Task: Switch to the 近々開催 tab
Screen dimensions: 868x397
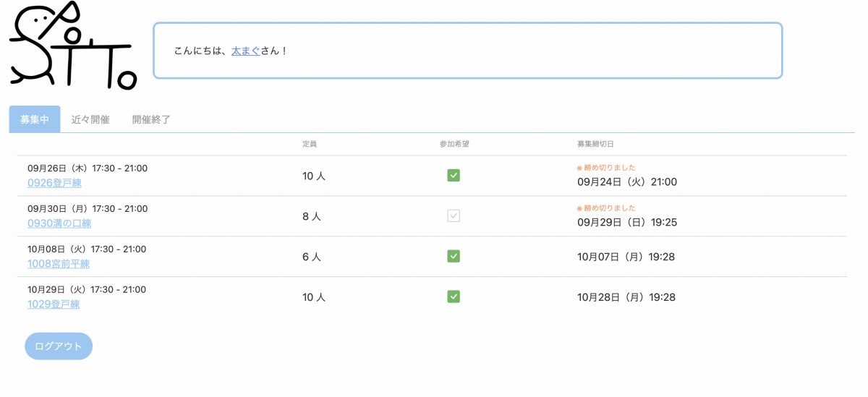Action: [x=90, y=119]
